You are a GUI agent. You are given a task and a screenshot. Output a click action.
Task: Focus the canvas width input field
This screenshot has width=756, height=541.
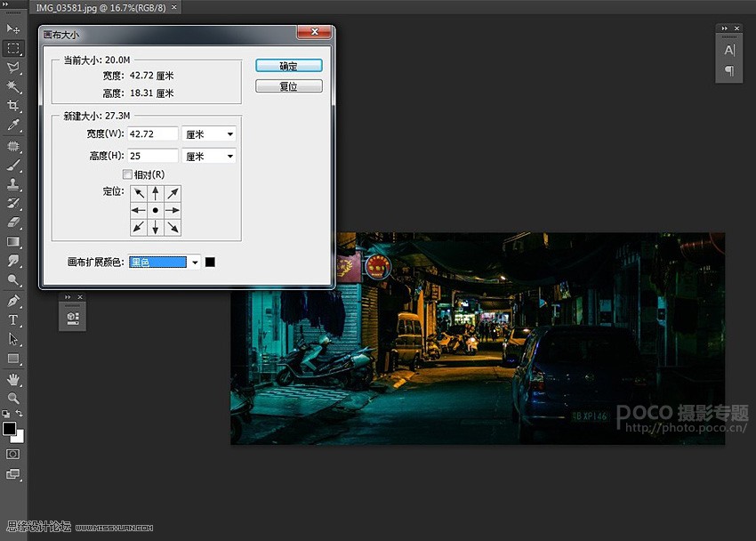[x=153, y=134]
